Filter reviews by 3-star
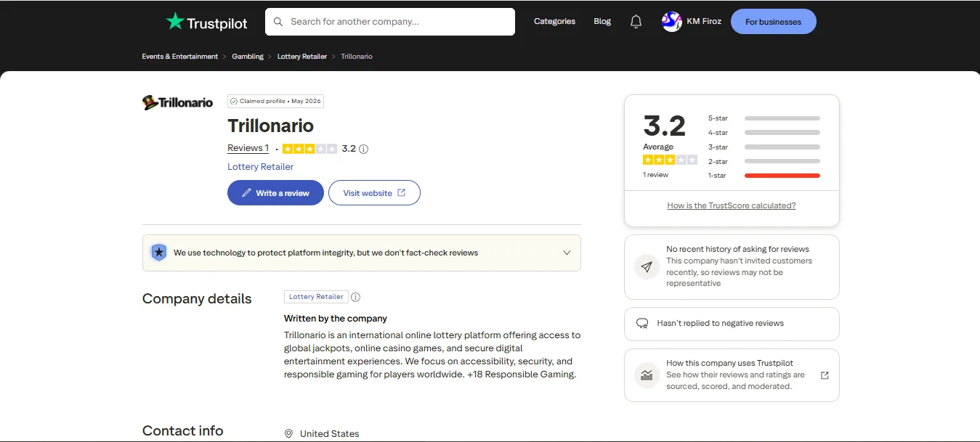980x442 pixels. pyautogui.click(x=764, y=147)
